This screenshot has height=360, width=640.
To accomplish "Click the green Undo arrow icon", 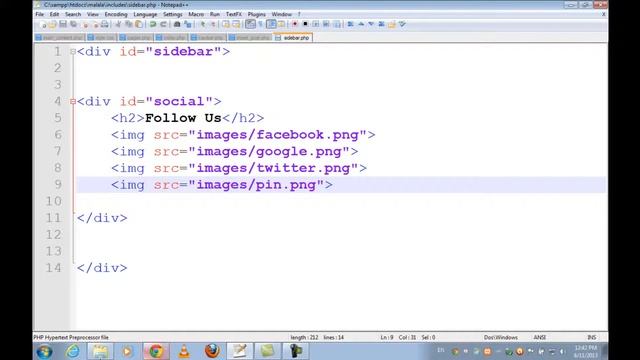I will coord(153,24).
